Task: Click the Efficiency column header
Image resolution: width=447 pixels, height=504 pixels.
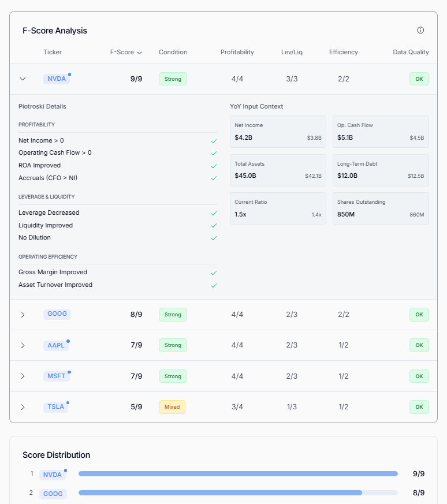Action: click(x=344, y=52)
